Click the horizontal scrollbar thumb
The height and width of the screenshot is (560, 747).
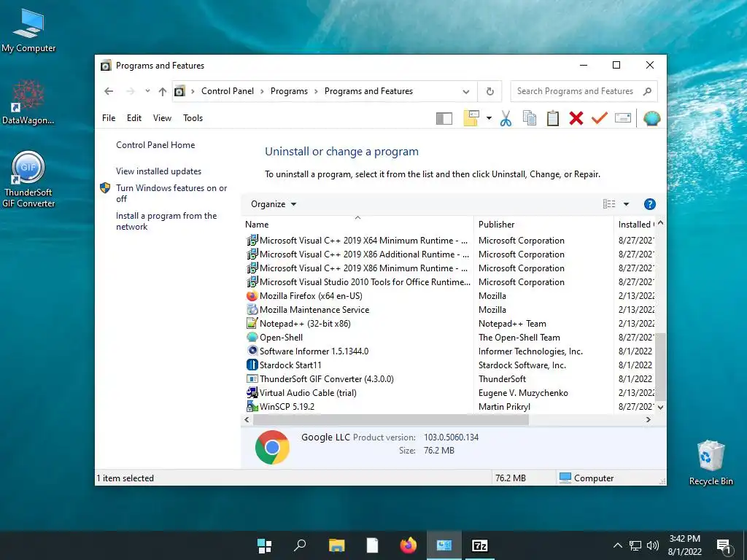pyautogui.click(x=391, y=419)
